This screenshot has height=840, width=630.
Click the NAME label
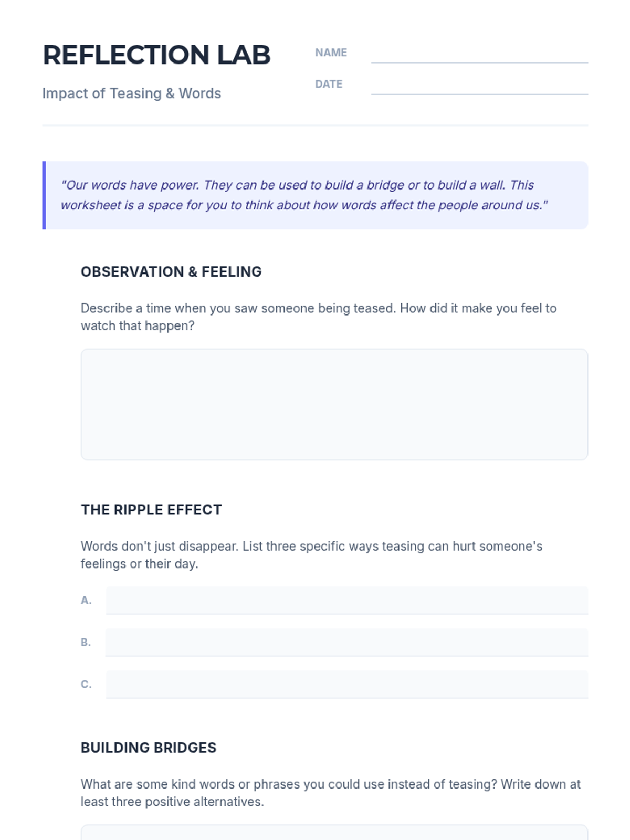[331, 52]
